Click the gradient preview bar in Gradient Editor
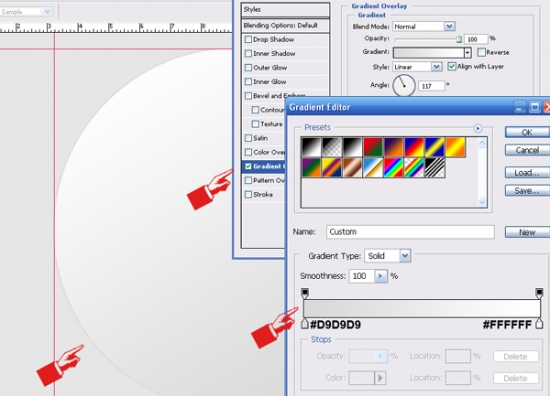The width and height of the screenshot is (550, 396). (x=422, y=308)
